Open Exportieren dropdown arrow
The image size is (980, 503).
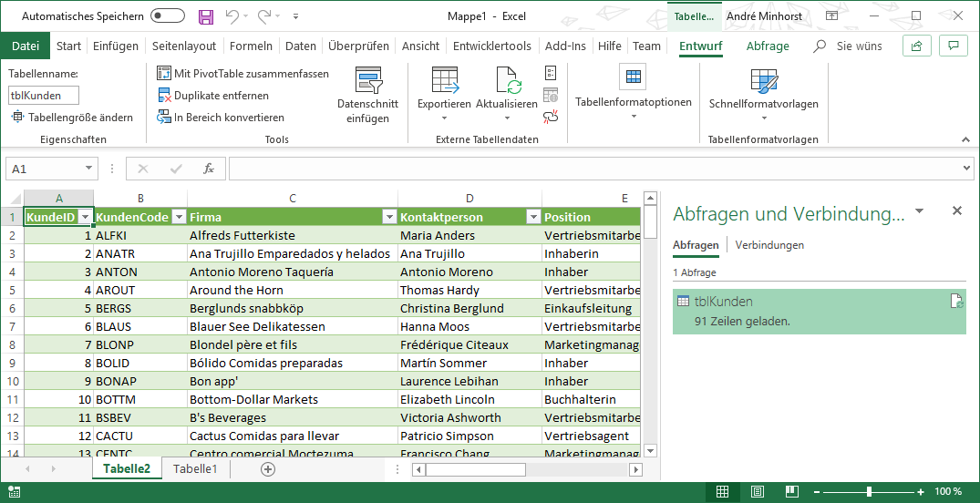444,118
